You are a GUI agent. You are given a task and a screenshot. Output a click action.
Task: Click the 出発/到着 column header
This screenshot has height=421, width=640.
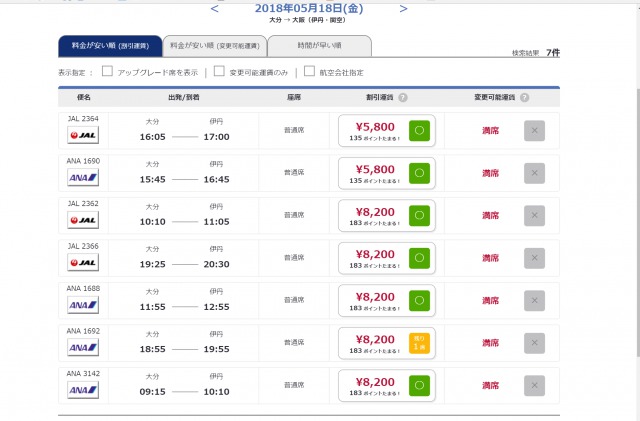pos(184,97)
